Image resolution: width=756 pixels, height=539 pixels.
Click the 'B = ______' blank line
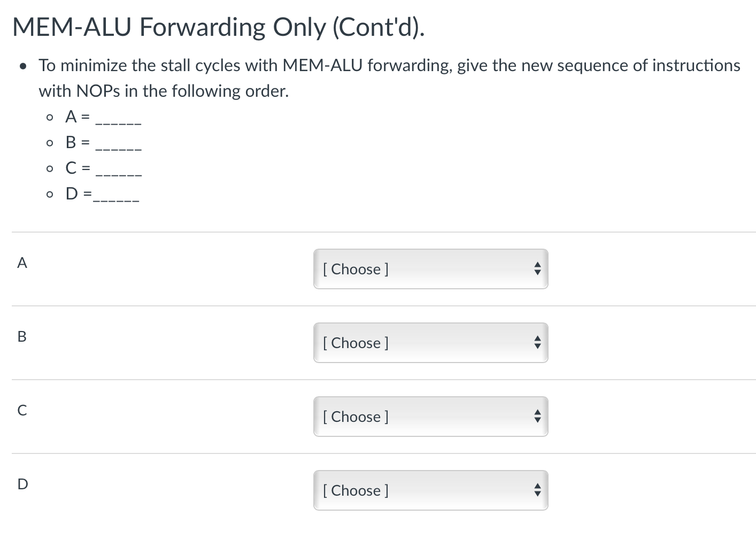pyautogui.click(x=103, y=142)
